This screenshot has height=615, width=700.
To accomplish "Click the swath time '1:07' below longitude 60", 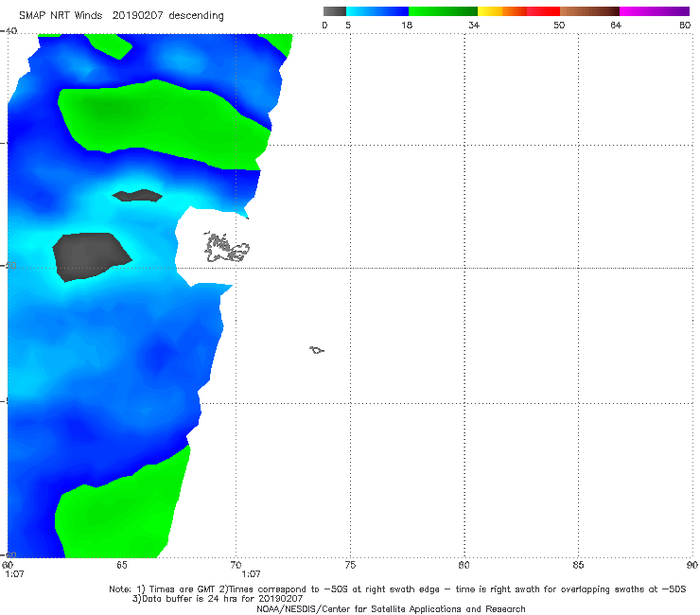I will [x=14, y=574].
